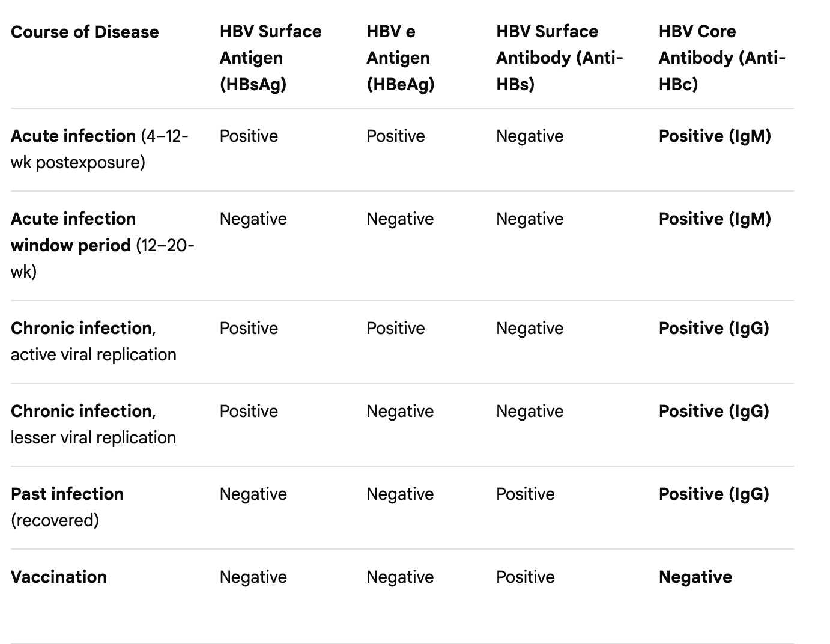Click the "HBV e Antigen (HBeAg)" header
Viewport: 830px width, 644px height.
click(x=400, y=58)
